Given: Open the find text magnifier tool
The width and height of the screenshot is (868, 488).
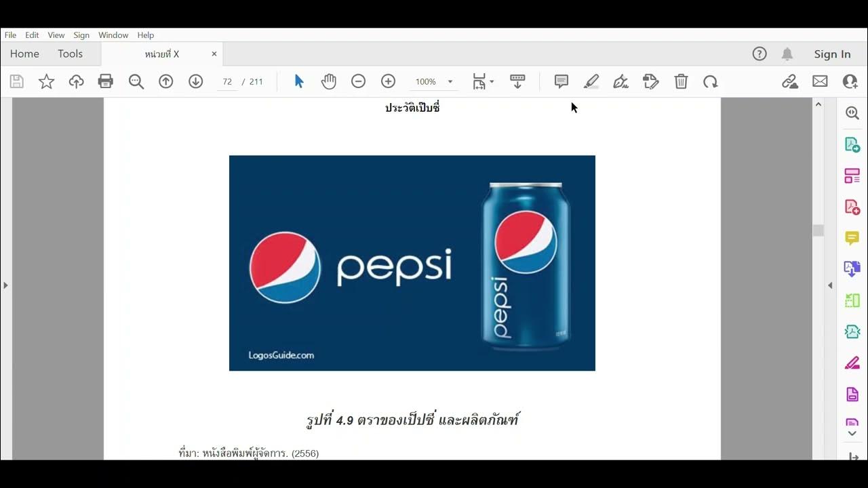Looking at the screenshot, I should pos(136,82).
